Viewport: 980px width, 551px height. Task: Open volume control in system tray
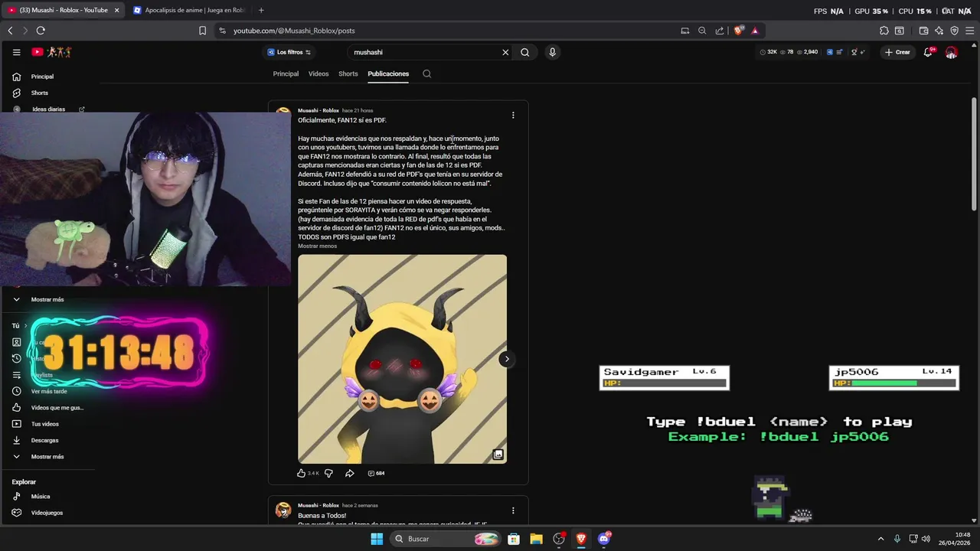coord(925,539)
